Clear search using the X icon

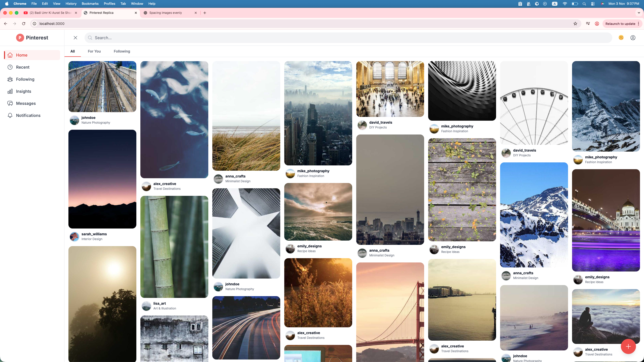point(75,37)
